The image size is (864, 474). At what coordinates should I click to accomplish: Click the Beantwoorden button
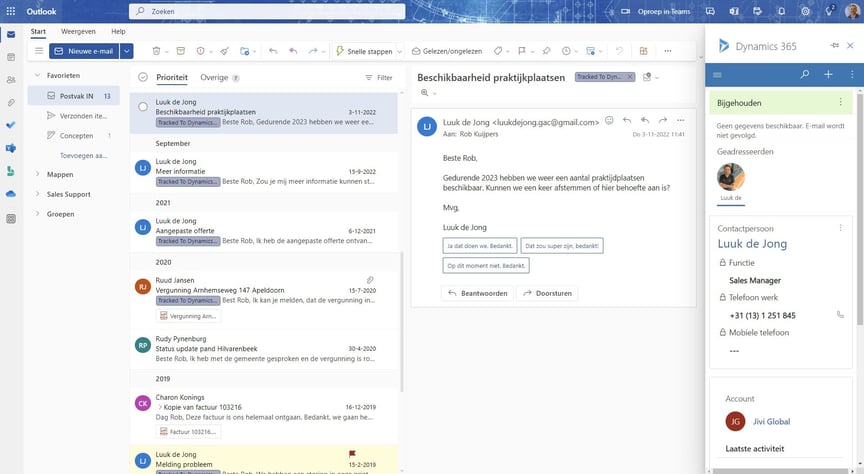coord(477,293)
